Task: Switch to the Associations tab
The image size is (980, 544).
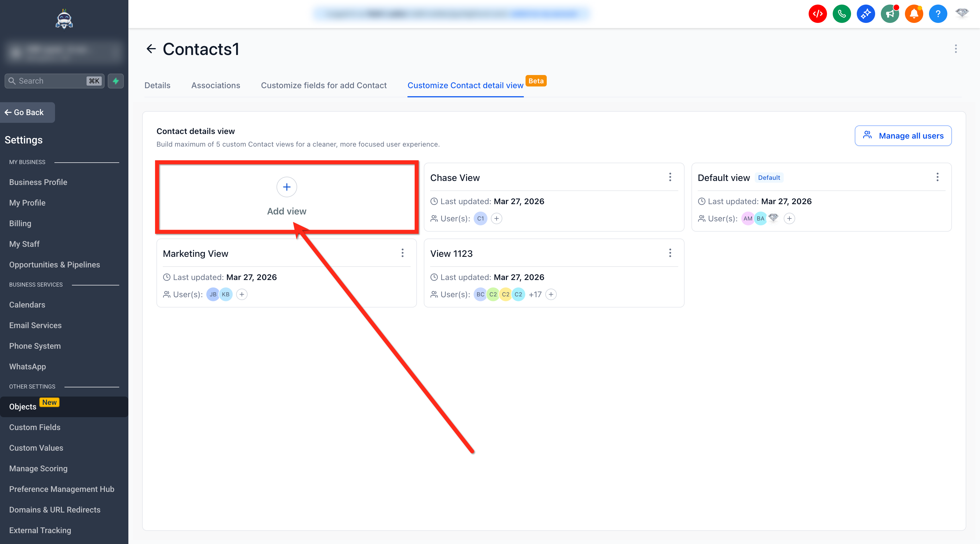Action: point(215,86)
